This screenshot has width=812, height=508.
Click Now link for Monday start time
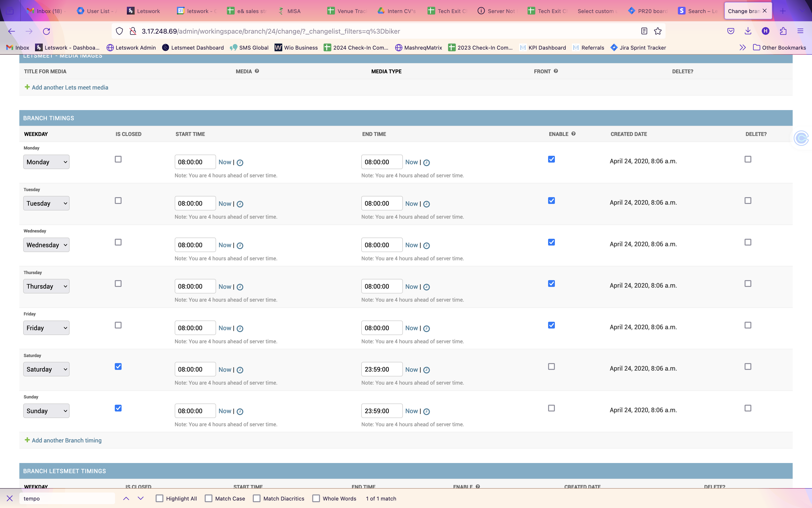coord(225,162)
